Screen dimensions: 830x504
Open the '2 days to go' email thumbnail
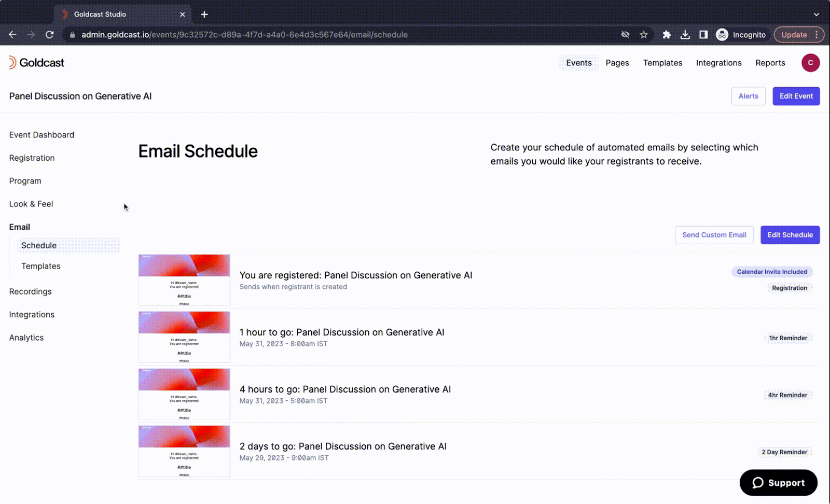(184, 451)
